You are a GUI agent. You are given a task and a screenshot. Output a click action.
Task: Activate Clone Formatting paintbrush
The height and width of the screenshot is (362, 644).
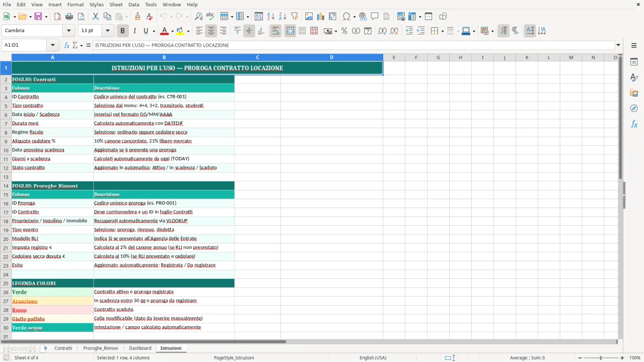(x=137, y=17)
